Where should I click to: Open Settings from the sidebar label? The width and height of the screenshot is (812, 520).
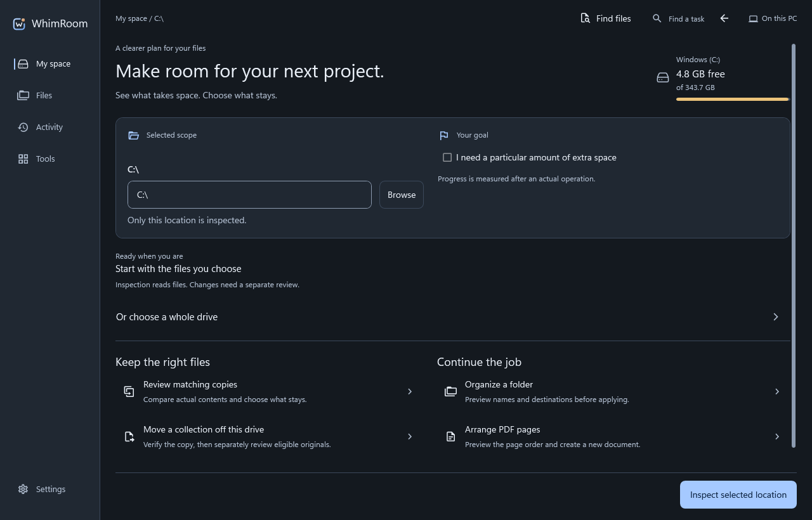pos(51,489)
